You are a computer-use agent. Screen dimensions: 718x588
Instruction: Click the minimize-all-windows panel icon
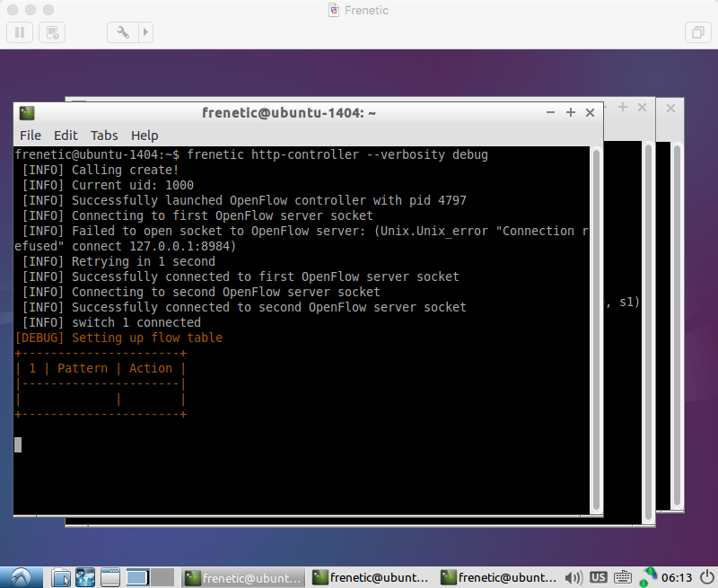pos(109,577)
